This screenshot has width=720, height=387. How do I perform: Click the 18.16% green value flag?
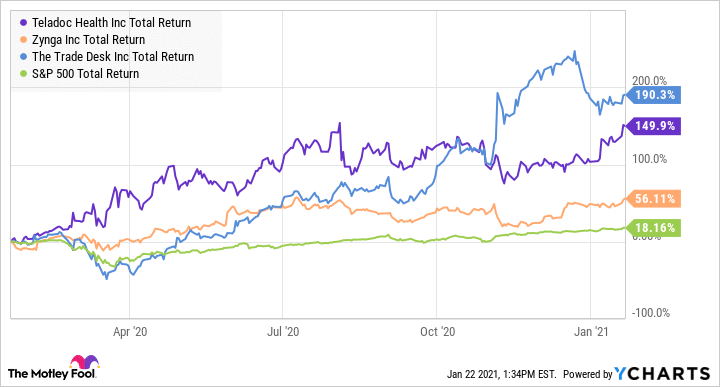click(653, 228)
